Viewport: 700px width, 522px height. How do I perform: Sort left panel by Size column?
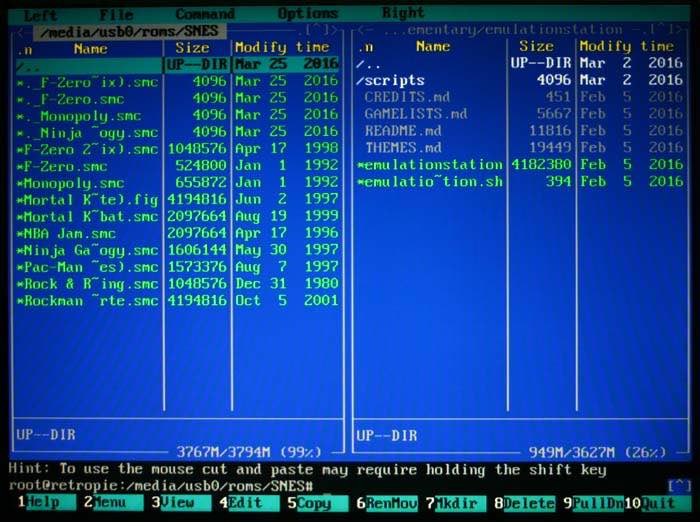[192, 48]
